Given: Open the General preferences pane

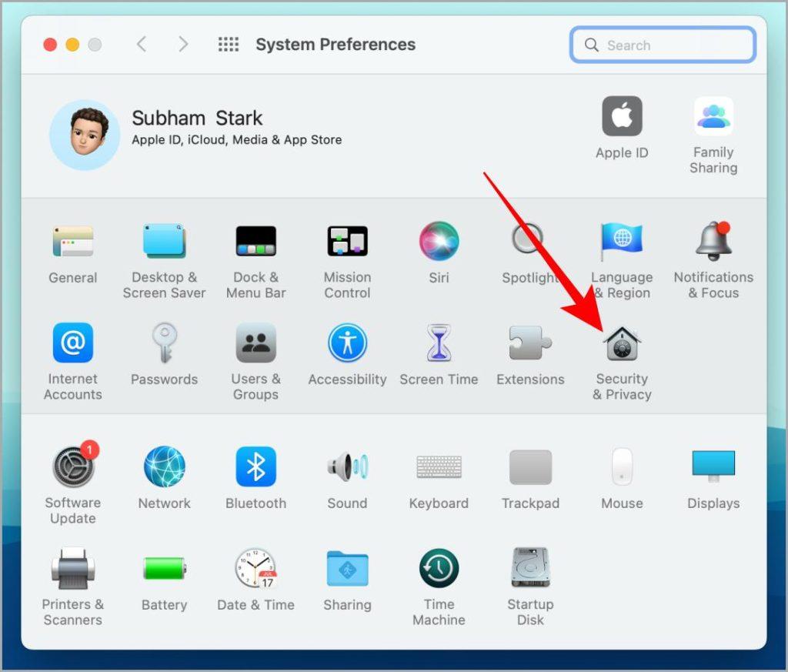Looking at the screenshot, I should [x=73, y=241].
